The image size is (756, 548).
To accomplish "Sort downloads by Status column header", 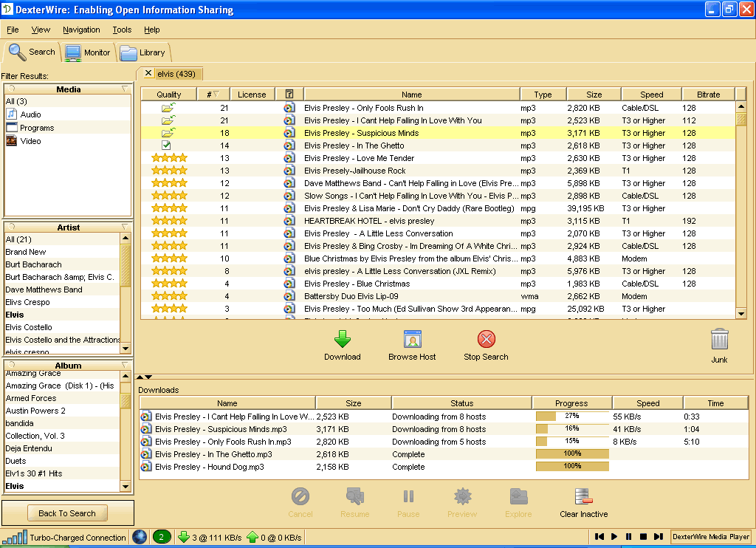I will tap(461, 403).
